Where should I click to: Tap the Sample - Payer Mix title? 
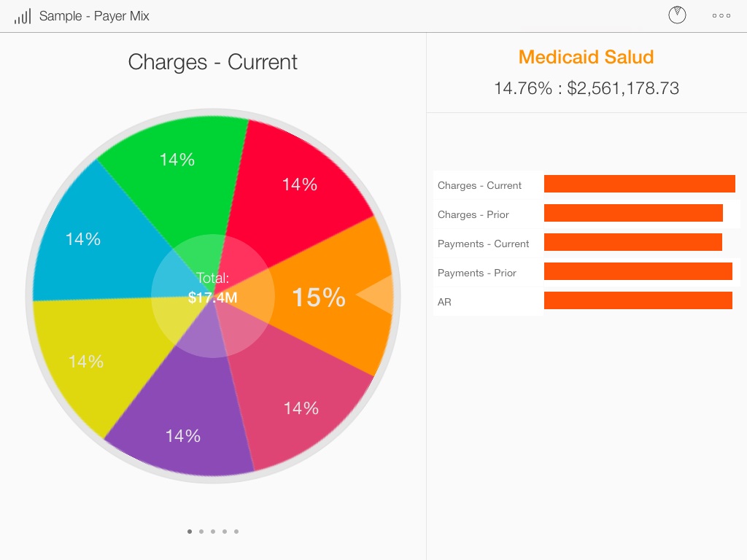tap(94, 16)
